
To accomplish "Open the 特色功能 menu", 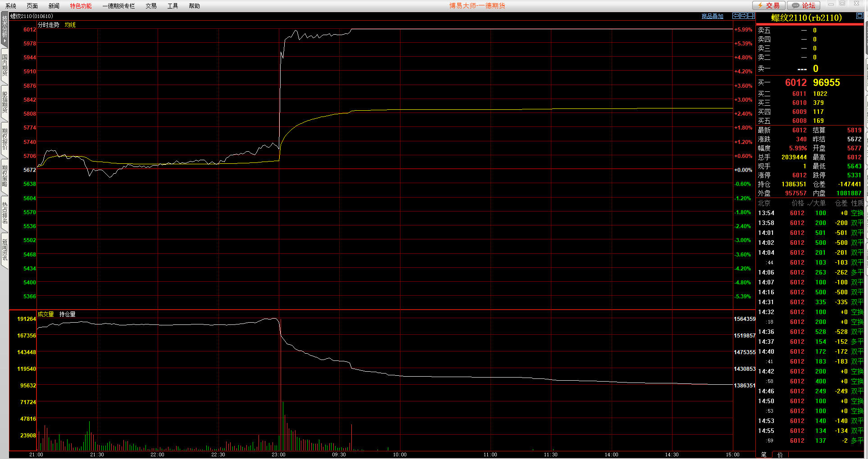I will 81,6.
